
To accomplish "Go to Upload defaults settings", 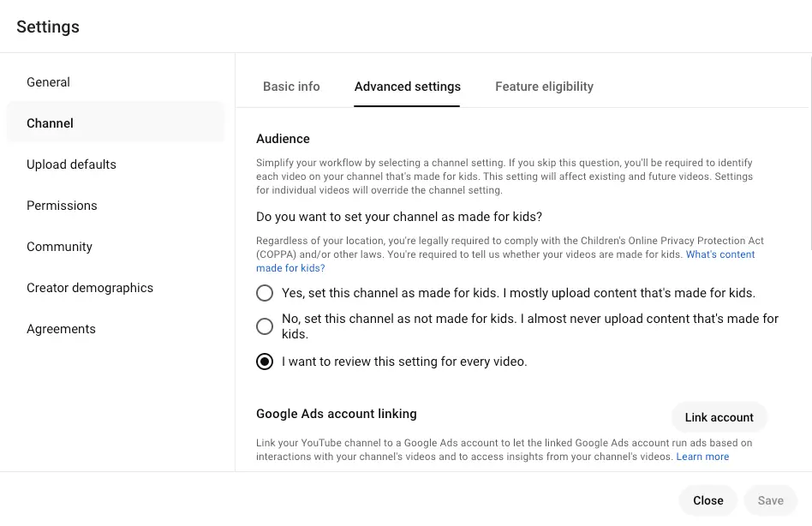I will point(71,164).
